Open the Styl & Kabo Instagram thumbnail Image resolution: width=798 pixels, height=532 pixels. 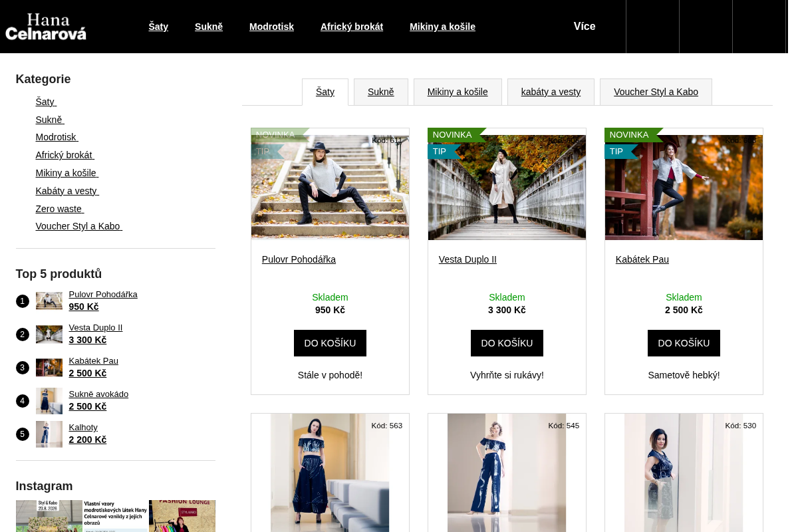[49, 516]
